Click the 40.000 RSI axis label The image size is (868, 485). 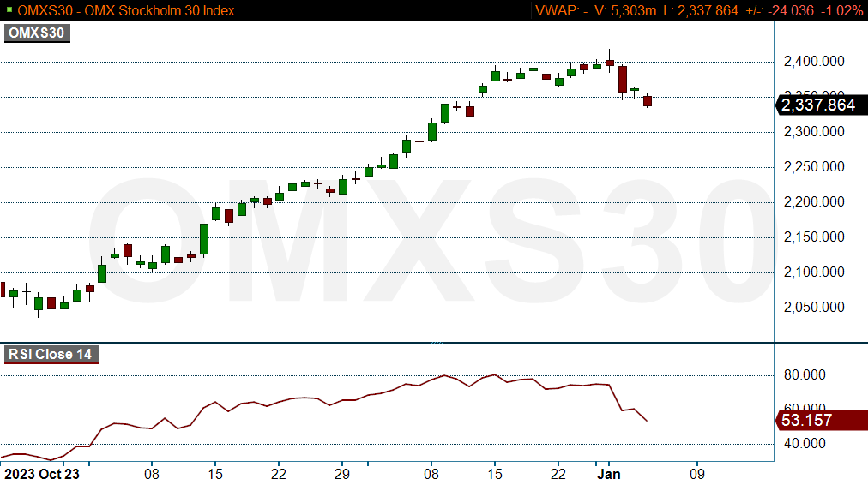tap(805, 444)
